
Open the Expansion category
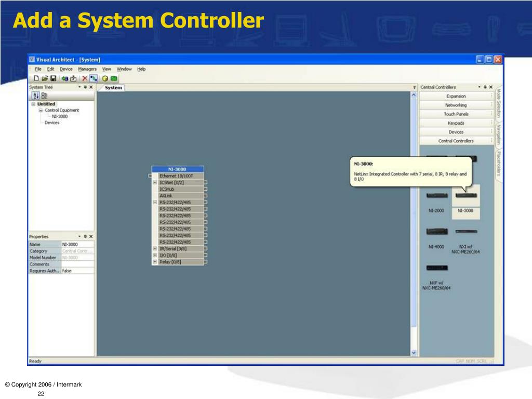[x=456, y=96]
